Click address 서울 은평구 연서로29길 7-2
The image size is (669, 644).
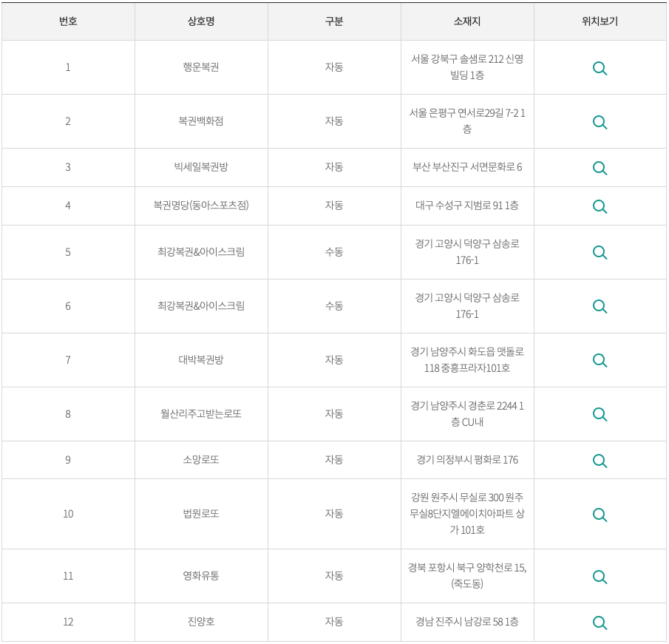tap(467, 121)
